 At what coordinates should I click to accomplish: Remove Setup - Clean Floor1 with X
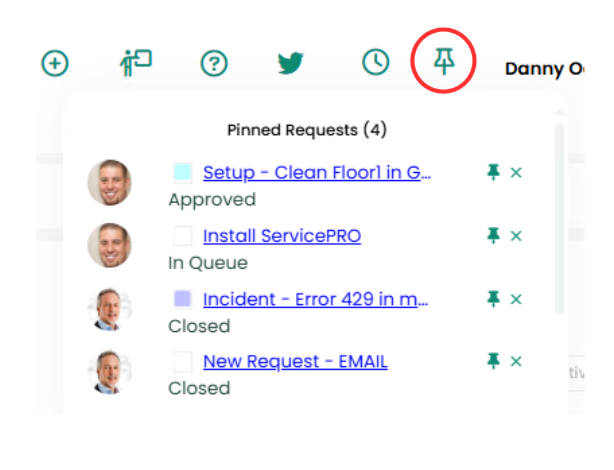coord(516,172)
